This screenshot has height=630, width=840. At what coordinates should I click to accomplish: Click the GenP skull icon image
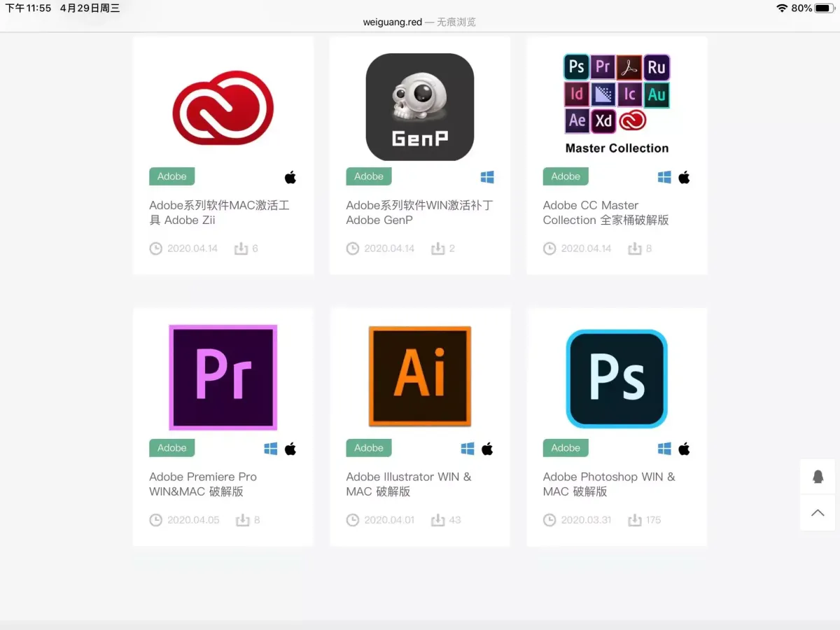click(x=419, y=107)
